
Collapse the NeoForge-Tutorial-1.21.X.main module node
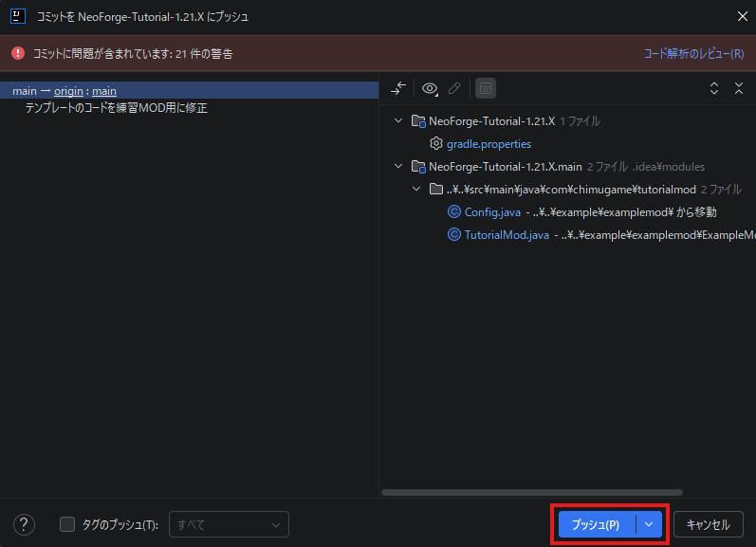coord(398,167)
